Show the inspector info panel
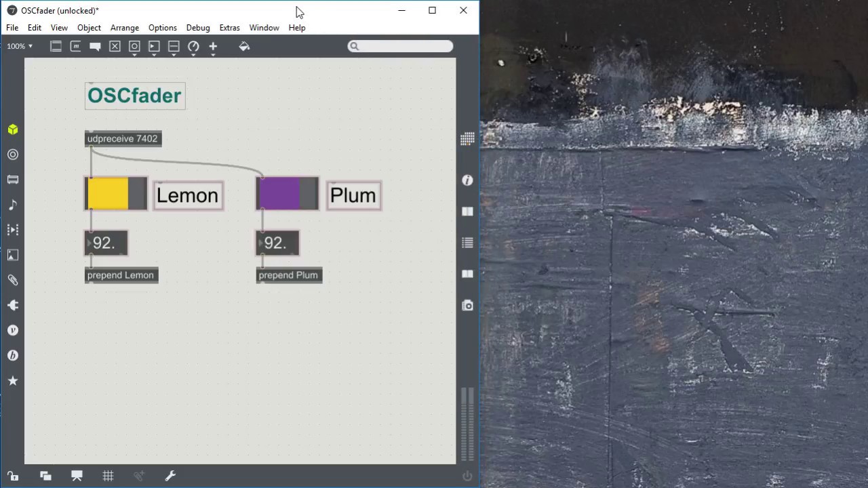This screenshot has height=488, width=868. [467, 180]
